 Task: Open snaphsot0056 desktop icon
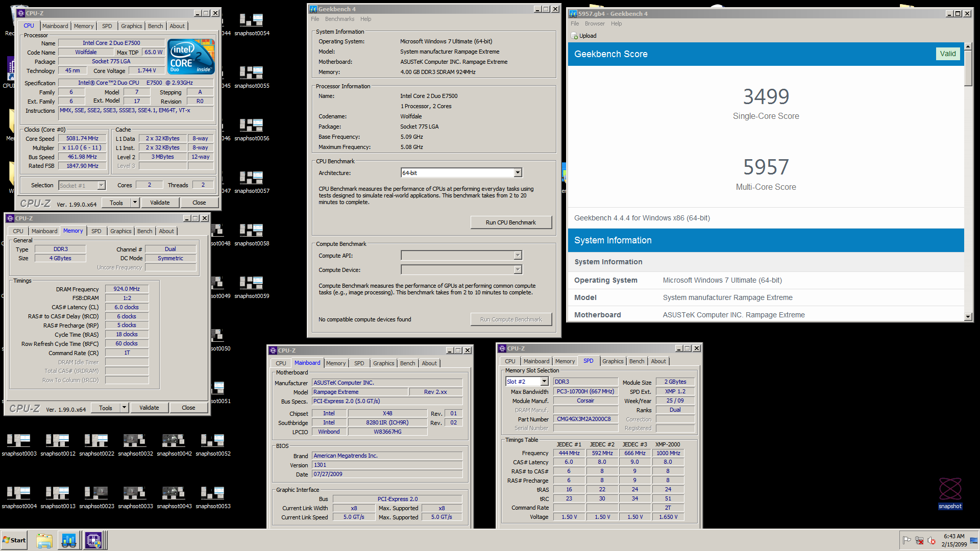tap(252, 130)
